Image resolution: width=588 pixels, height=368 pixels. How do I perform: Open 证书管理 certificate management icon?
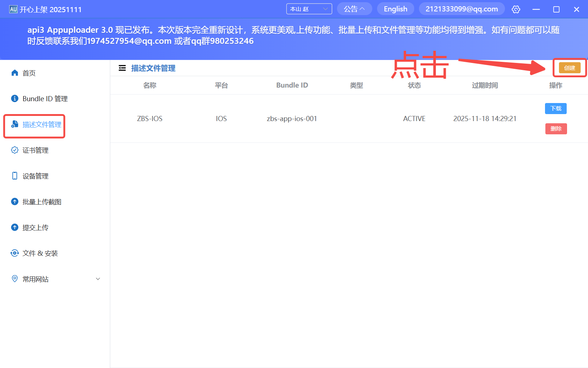coord(14,150)
